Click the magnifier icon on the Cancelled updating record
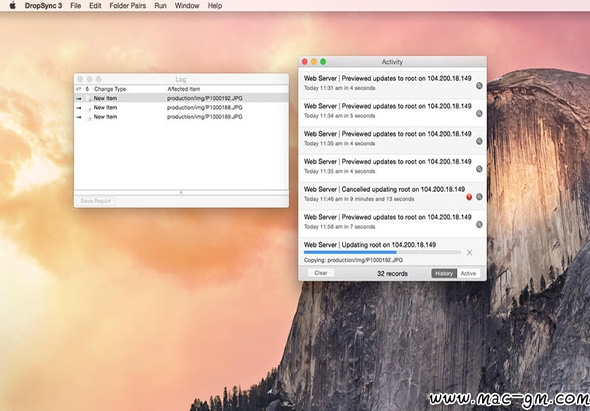This screenshot has height=411, width=590. point(479,197)
